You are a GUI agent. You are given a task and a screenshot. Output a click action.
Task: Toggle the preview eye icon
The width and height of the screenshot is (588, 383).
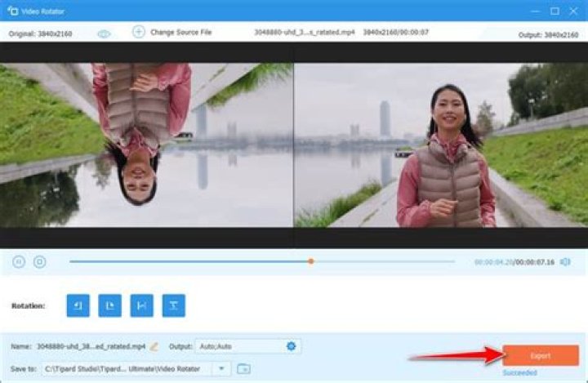click(x=104, y=34)
